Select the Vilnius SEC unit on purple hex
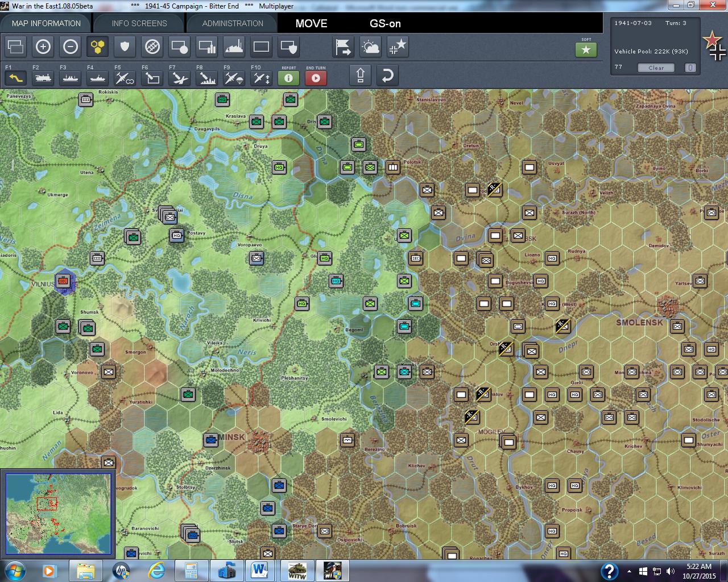 point(63,280)
